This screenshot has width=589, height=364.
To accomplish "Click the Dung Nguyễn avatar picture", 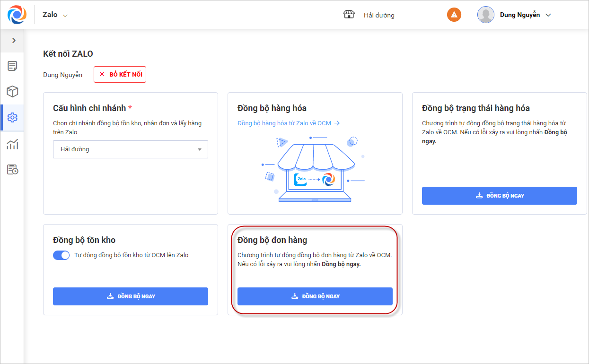I will point(486,15).
